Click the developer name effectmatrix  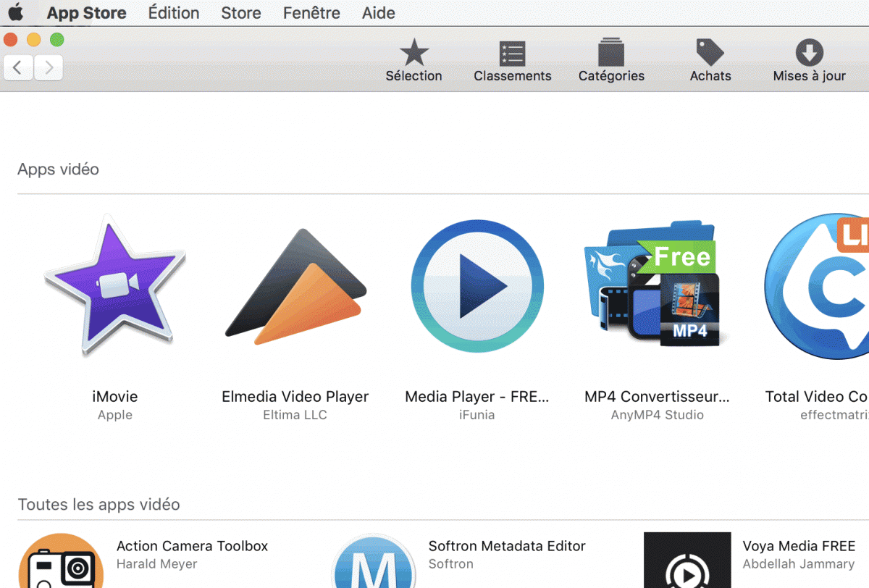[x=834, y=415]
